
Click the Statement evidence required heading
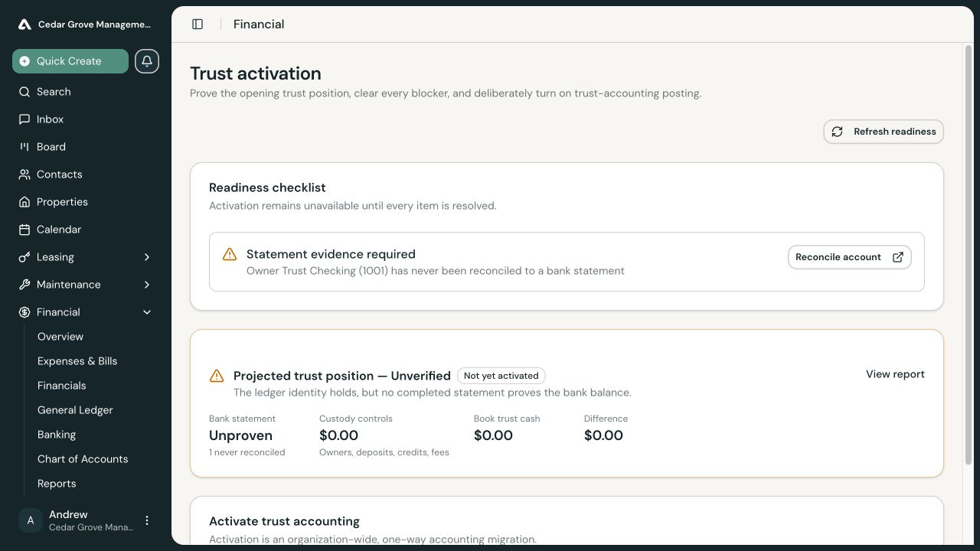331,254
